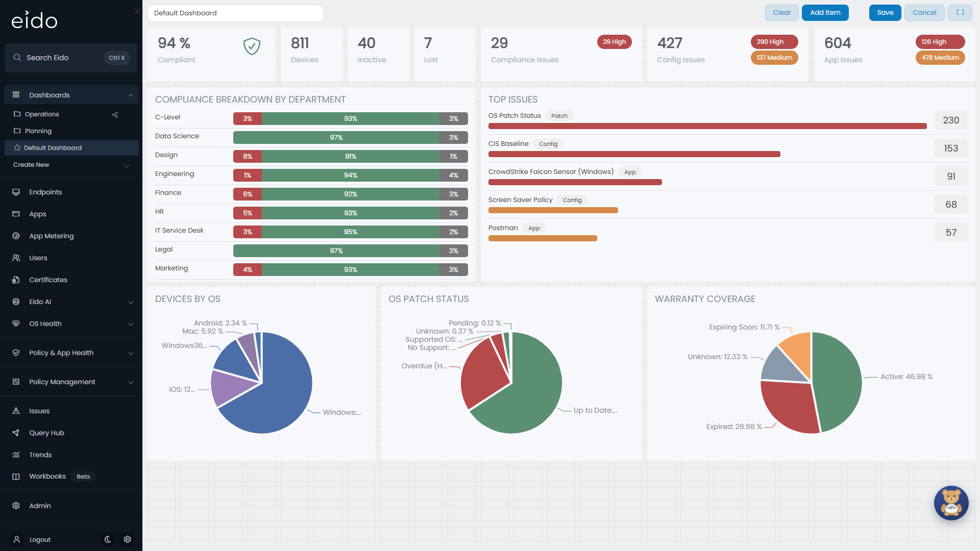Toggle dark mode moon icon
The height and width of the screenshot is (551, 980).
click(x=108, y=539)
